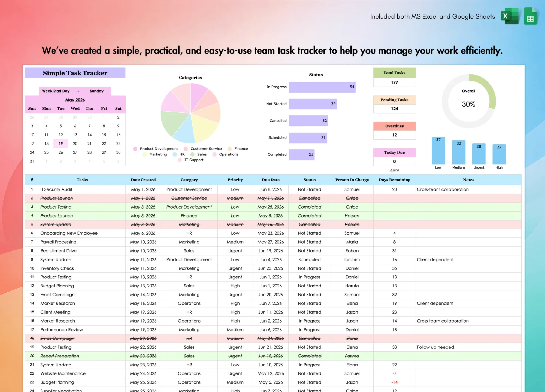Click the Today Due value 0
Image resolution: width=545 pixels, height=392 pixels.
coord(394,161)
